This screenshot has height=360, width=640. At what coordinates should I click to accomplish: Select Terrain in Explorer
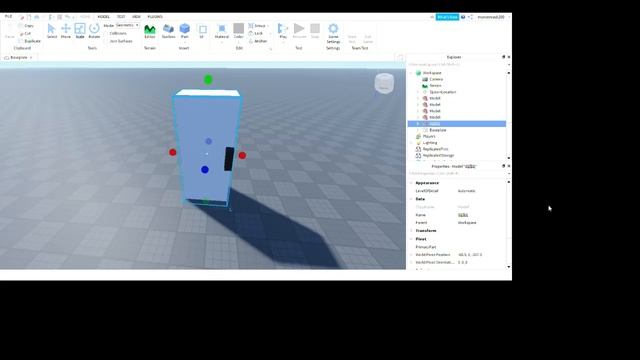point(435,86)
